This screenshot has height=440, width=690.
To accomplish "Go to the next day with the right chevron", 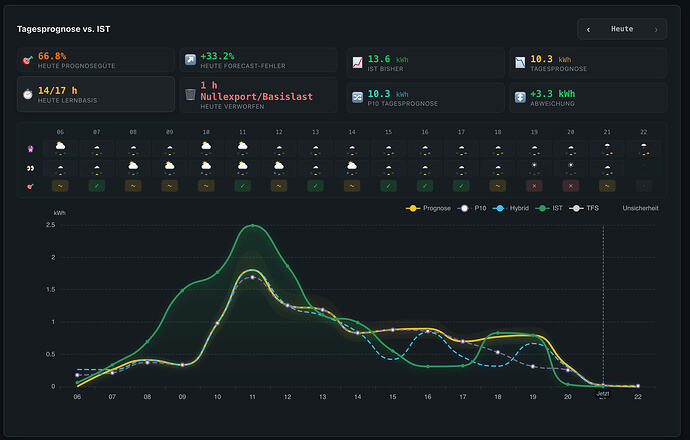I will (x=656, y=29).
